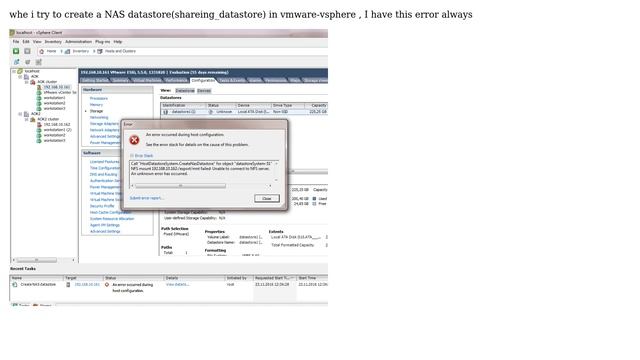This screenshot has height=360, width=640.
Task: Click the first icon in second toolbar row
Action: click(17, 62)
